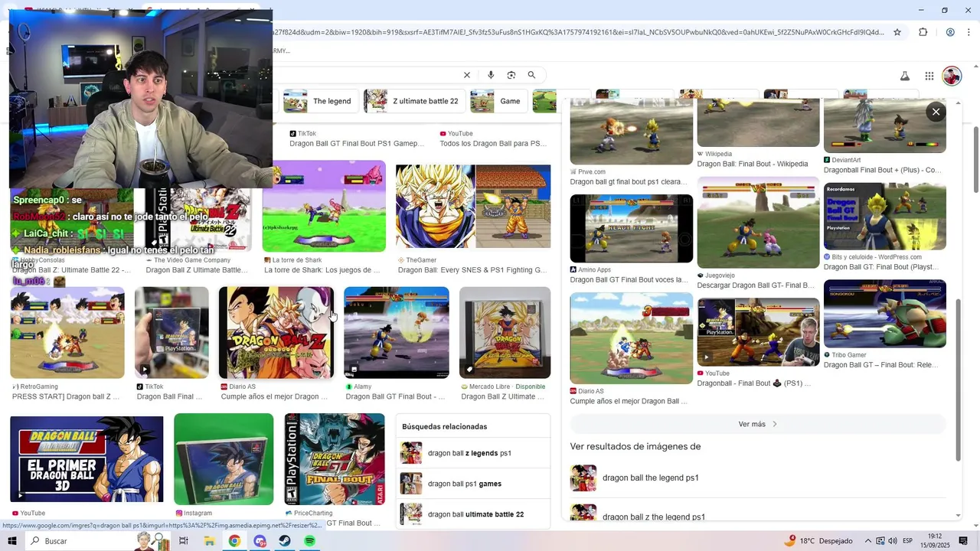
Task: Open the Instagram green game case thumbnail
Action: pyautogui.click(x=224, y=459)
